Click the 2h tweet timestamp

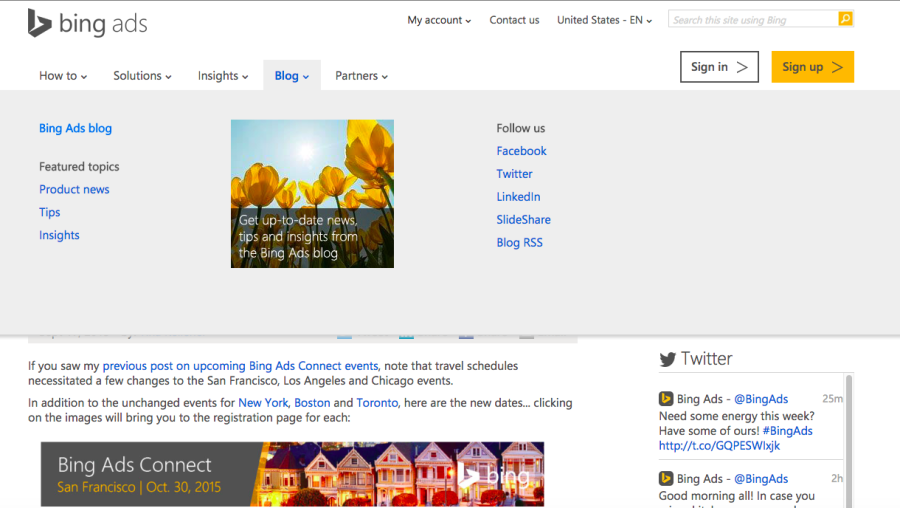tap(837, 478)
